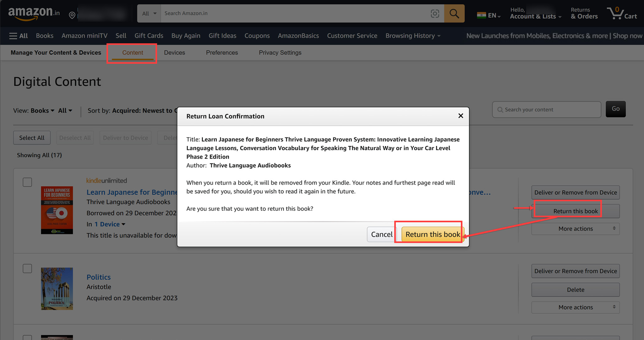Expand the In 1 Device dropdown
Image resolution: width=644 pixels, height=340 pixels.
(110, 224)
